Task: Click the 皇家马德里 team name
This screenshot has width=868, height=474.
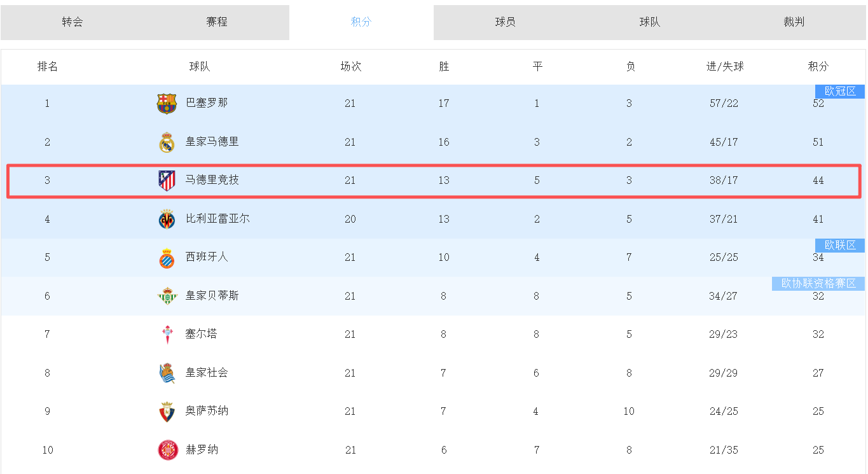Action: [212, 142]
